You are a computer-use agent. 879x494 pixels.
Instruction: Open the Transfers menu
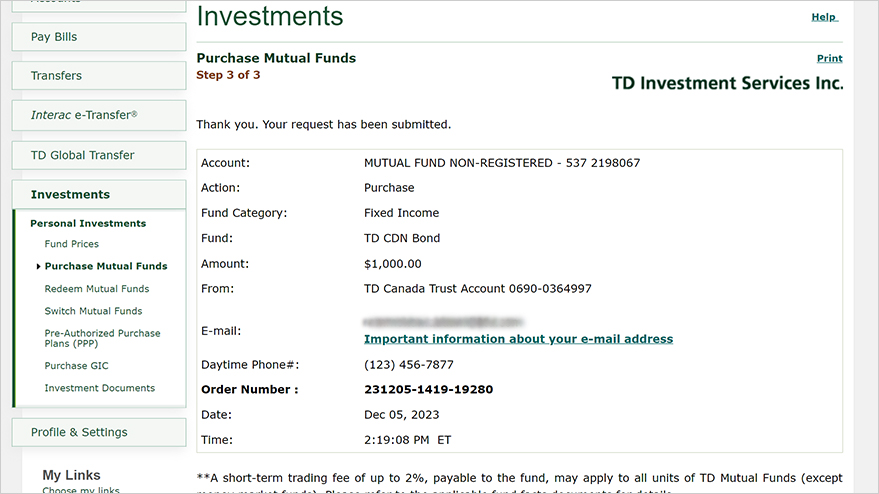tap(99, 76)
